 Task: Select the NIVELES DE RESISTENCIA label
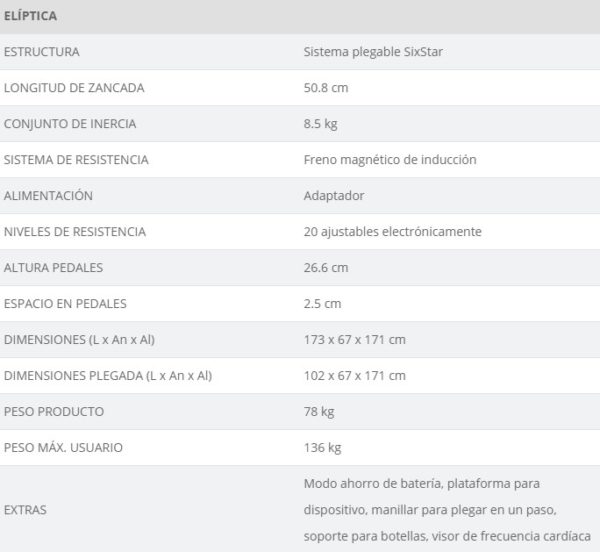(75, 232)
